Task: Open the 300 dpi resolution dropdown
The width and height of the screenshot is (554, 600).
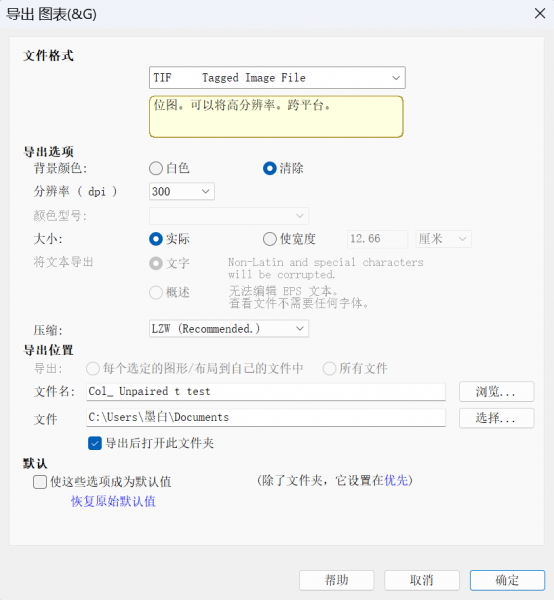Action: pyautogui.click(x=182, y=191)
